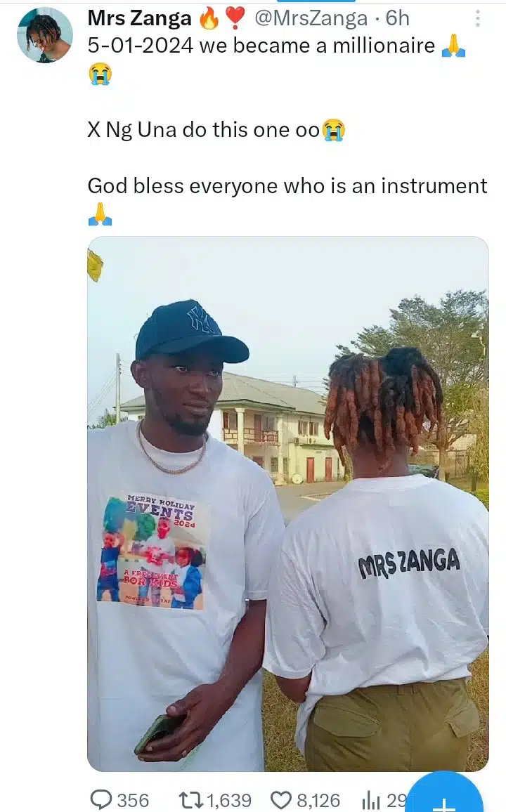Image resolution: width=506 pixels, height=812 pixels.
Task: Tap the tweet text 'God bless everyone'
Action: tap(184, 186)
